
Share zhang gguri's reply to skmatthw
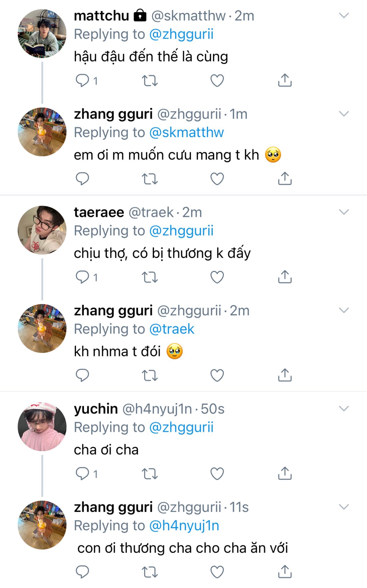(x=285, y=179)
